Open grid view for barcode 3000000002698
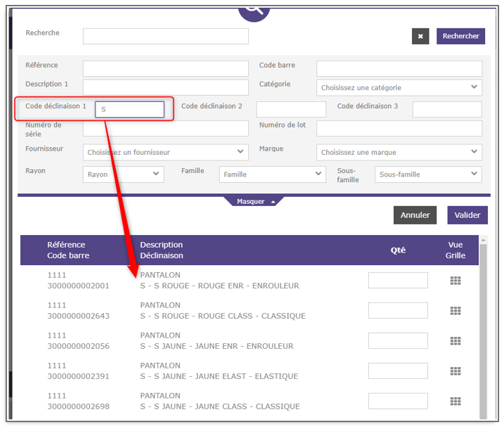 [x=455, y=401]
